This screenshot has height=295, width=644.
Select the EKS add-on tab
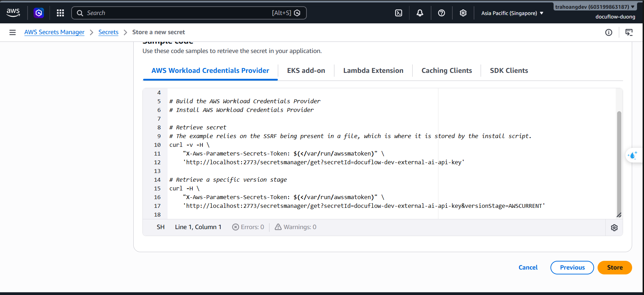306,71
